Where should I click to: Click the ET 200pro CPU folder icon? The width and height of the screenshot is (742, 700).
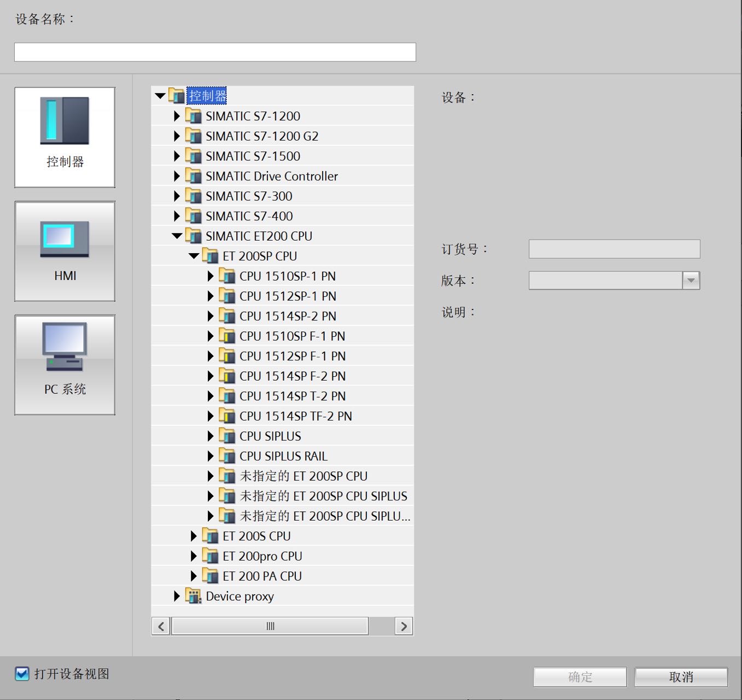coord(210,556)
